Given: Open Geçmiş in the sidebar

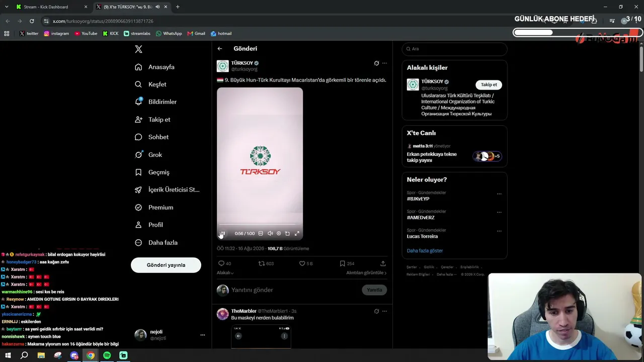Looking at the screenshot, I should tap(152, 172).
